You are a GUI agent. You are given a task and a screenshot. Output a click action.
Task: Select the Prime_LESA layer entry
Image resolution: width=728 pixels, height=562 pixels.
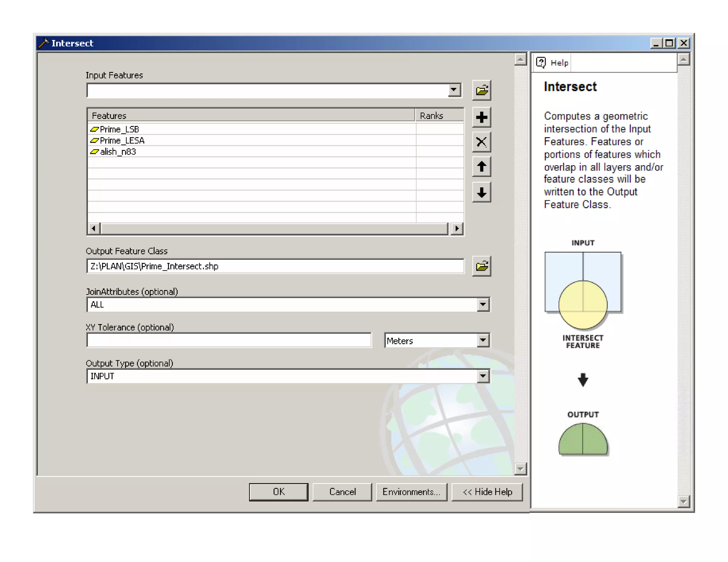(122, 141)
